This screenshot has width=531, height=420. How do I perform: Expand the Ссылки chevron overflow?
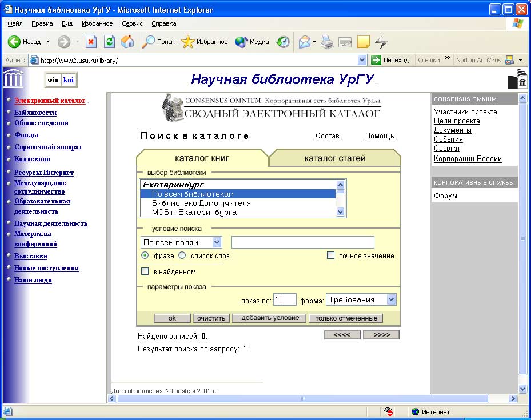click(x=448, y=58)
